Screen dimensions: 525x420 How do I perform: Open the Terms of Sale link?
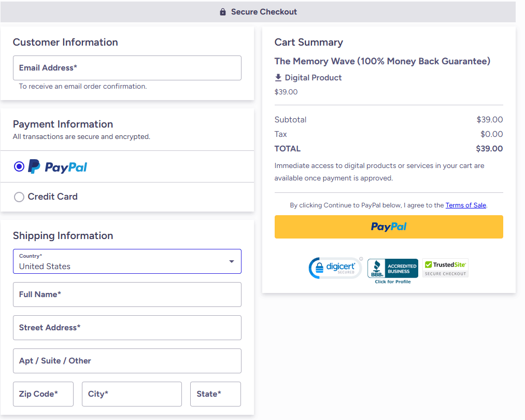point(465,205)
